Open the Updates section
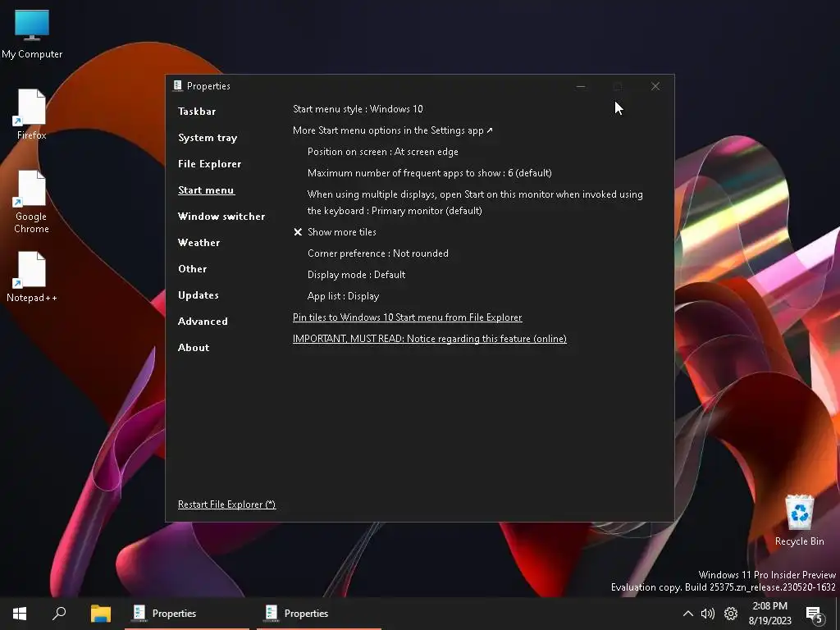Image resolution: width=840 pixels, height=630 pixels. click(x=199, y=295)
